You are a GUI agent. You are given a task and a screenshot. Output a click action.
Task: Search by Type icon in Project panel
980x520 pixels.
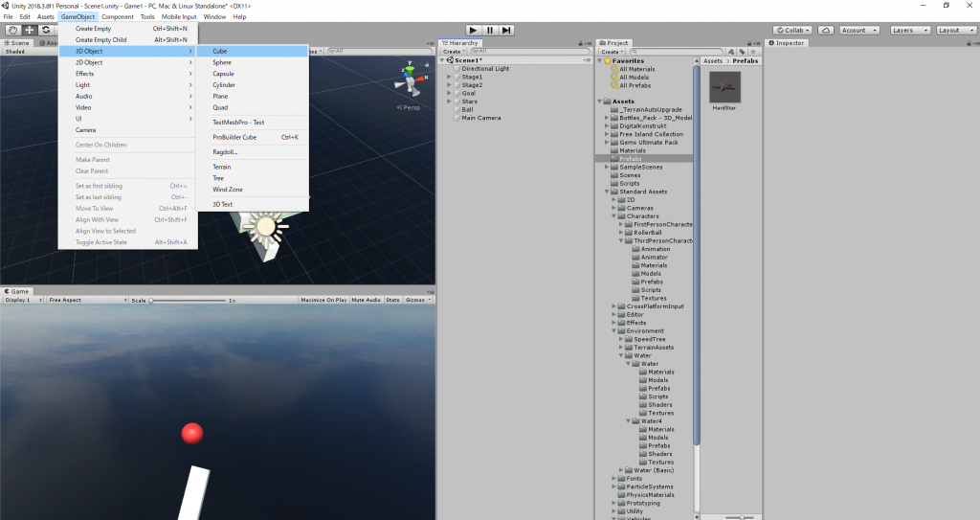[731, 52]
